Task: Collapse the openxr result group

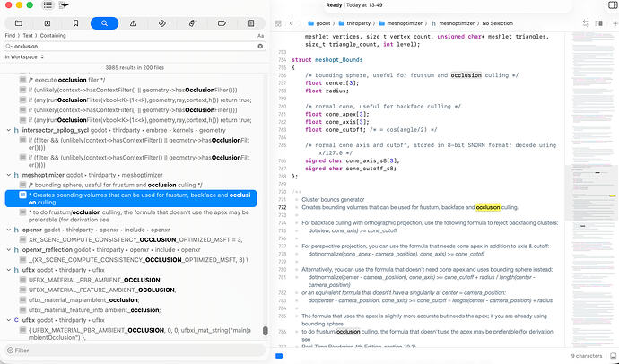Action: point(8,230)
